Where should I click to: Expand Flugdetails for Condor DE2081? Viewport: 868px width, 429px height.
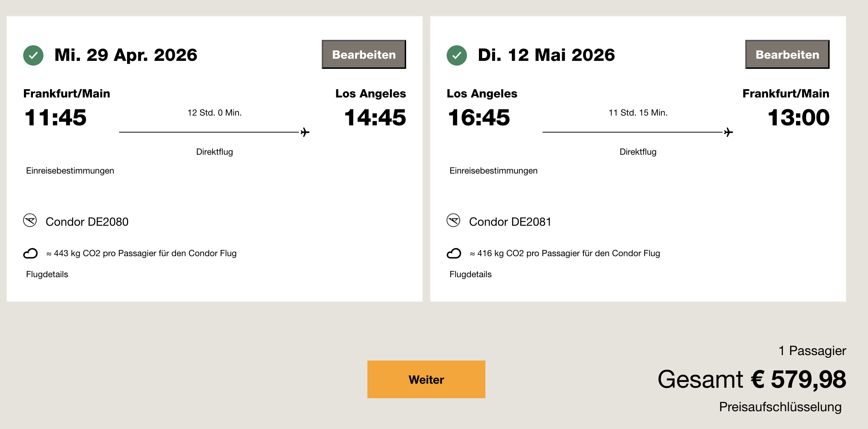[x=471, y=274]
